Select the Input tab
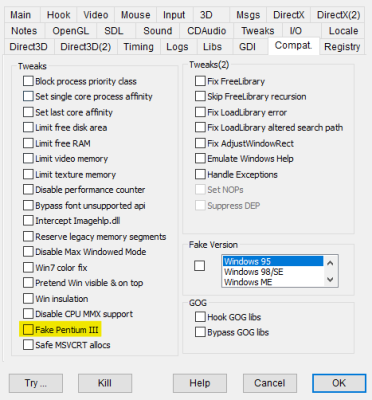Viewport: 372px width, 400px height. (174, 15)
